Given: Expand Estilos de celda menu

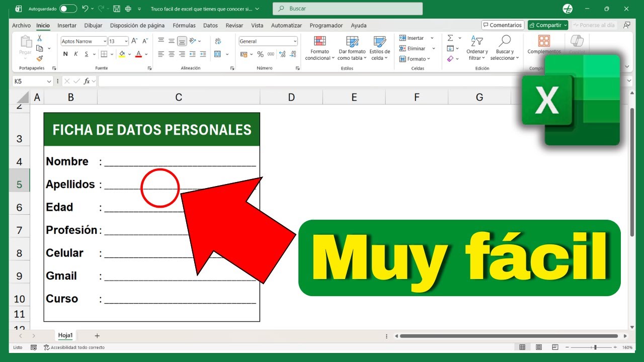Looking at the screenshot, I should [x=379, y=48].
